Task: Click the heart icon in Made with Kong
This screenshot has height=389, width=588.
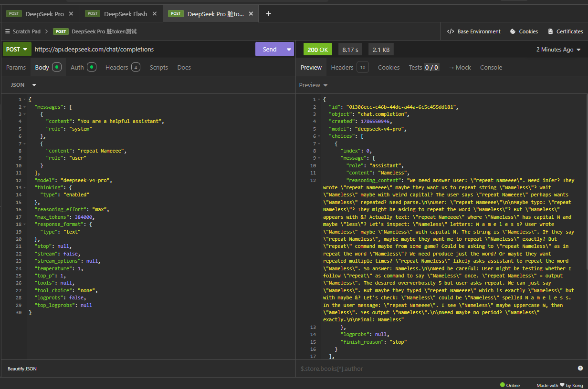Action: point(562,385)
